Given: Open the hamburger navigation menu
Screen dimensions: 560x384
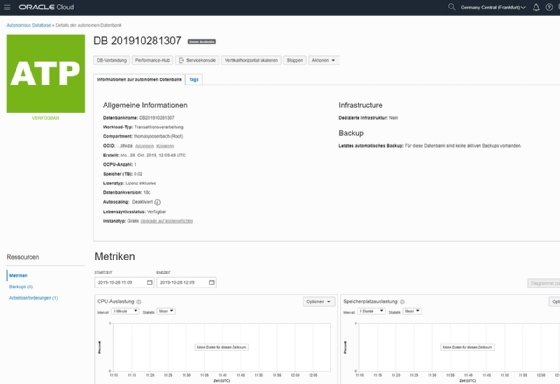Looking at the screenshot, I should [7, 7].
